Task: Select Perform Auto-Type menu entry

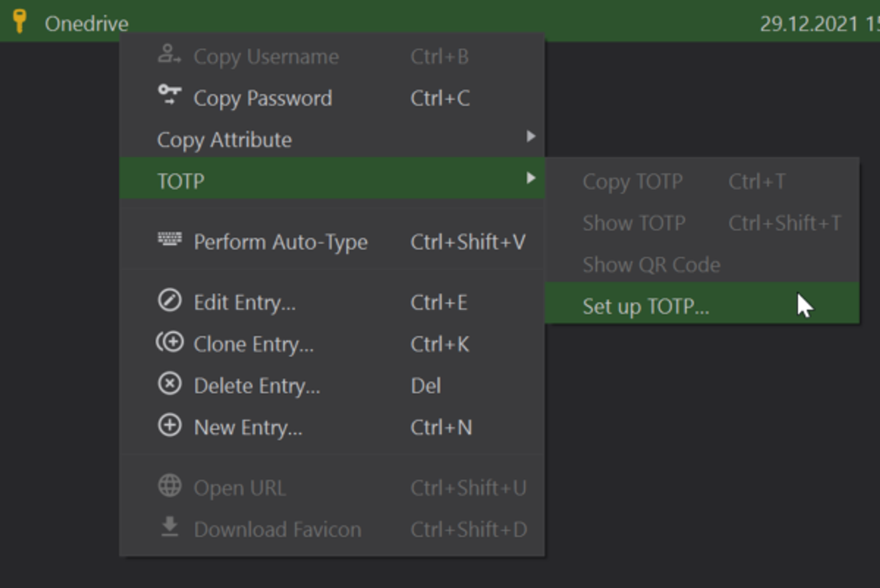Action: [x=332, y=242]
